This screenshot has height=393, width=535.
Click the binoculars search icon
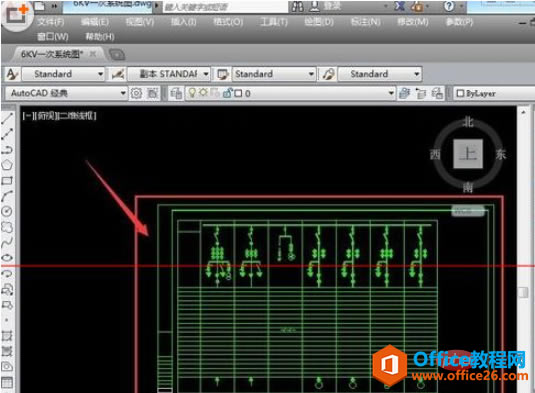[x=298, y=6]
